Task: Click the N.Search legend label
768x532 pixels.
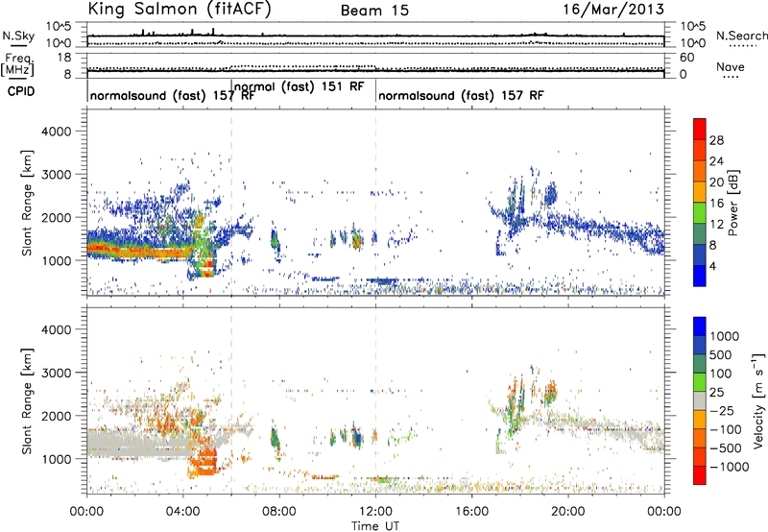Action: (x=741, y=36)
